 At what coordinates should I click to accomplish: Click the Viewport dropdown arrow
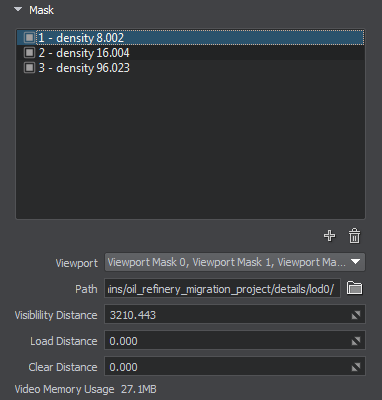356,262
